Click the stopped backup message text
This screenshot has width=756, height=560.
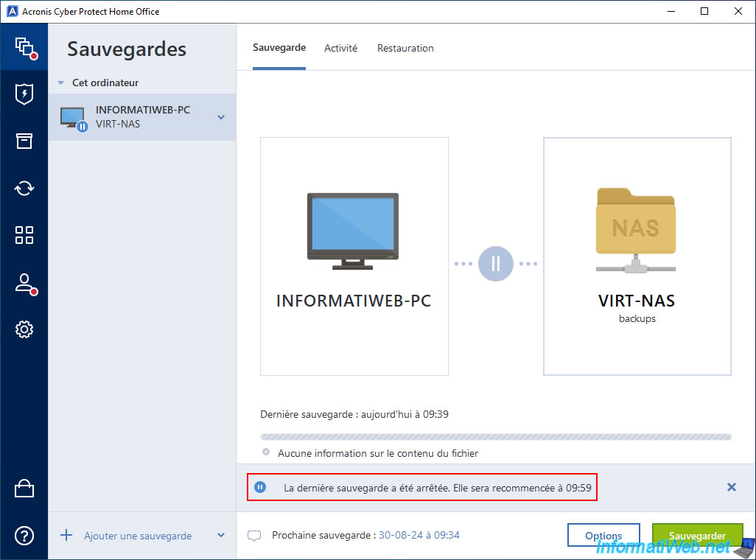(x=437, y=488)
